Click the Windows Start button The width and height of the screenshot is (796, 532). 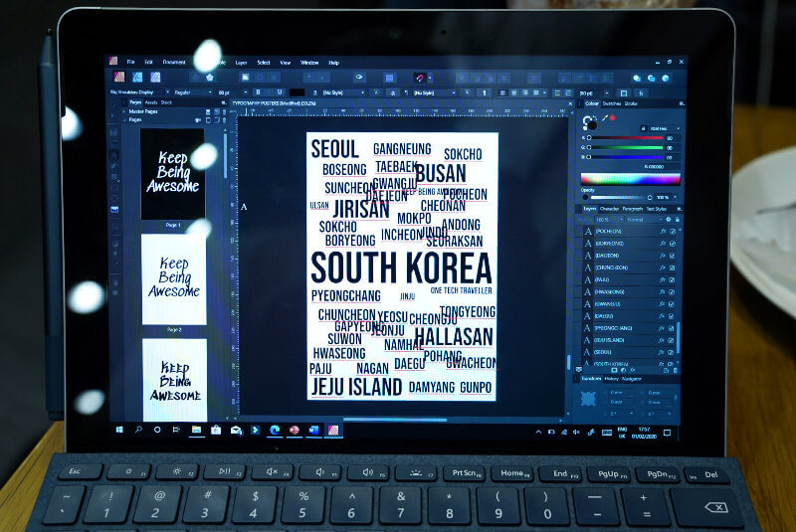[x=119, y=430]
